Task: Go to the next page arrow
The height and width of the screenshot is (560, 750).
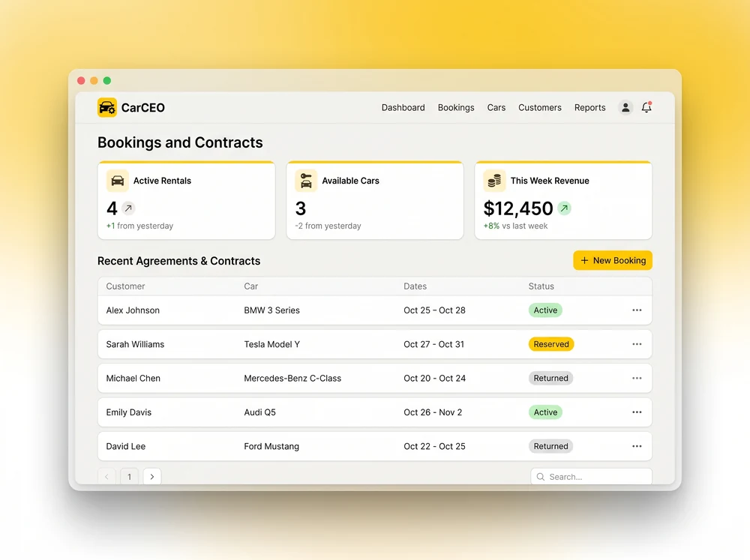Action: point(152,477)
